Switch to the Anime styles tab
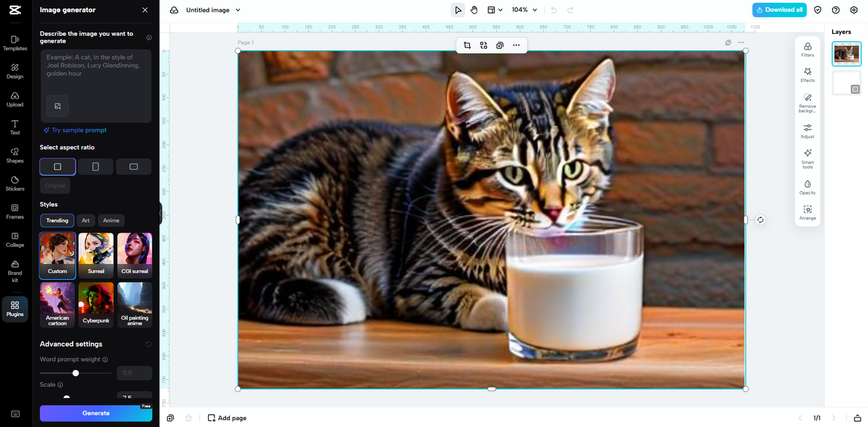The height and width of the screenshot is (427, 868). [111, 220]
